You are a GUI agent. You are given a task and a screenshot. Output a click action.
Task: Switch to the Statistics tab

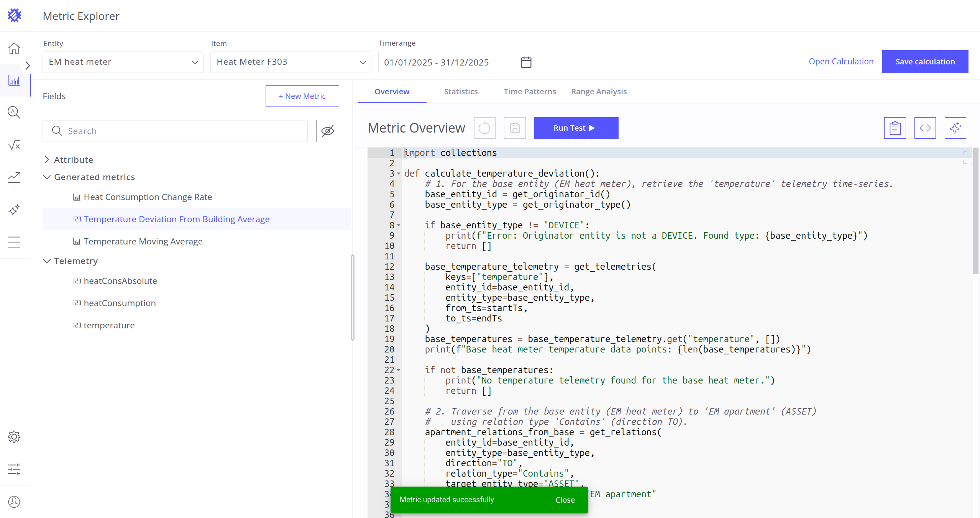(x=461, y=92)
